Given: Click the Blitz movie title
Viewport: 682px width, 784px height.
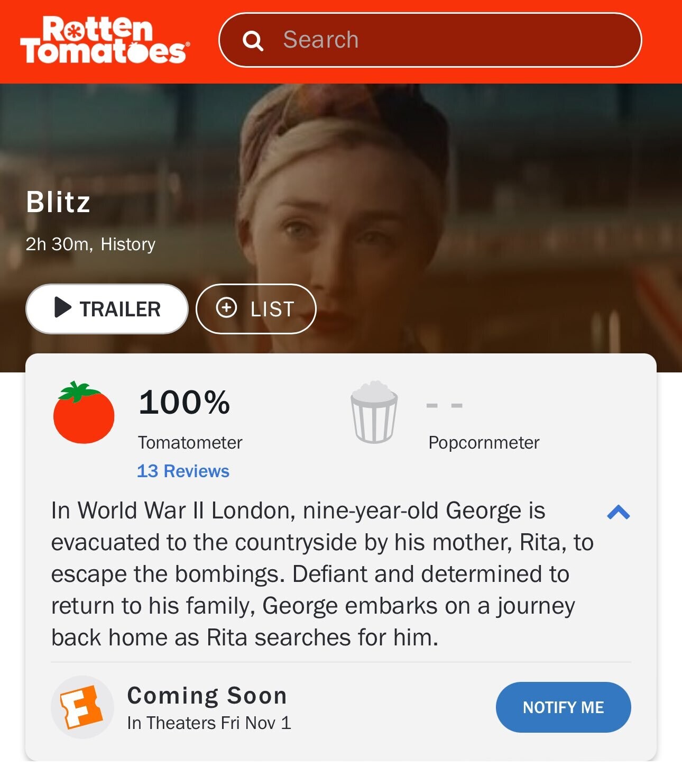Looking at the screenshot, I should [58, 202].
